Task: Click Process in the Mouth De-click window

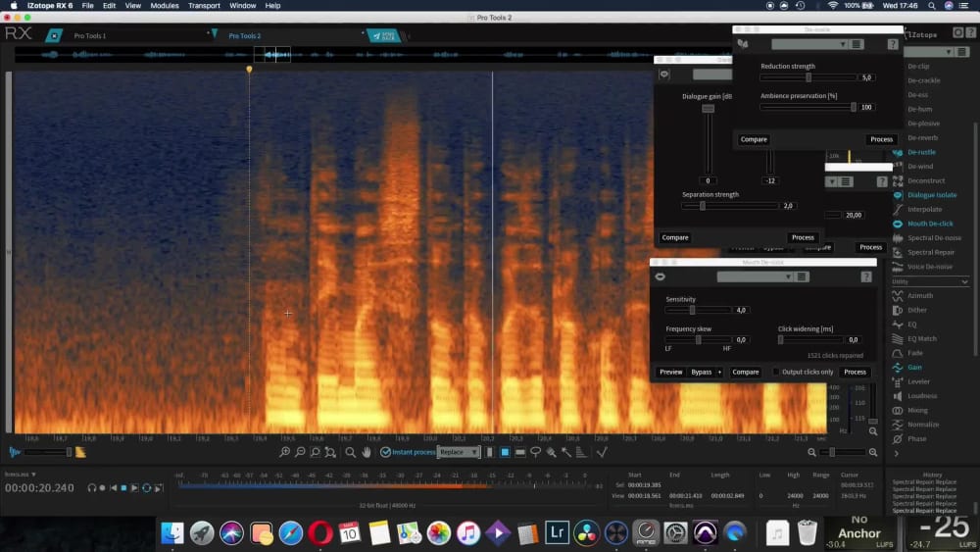Action: (x=855, y=372)
